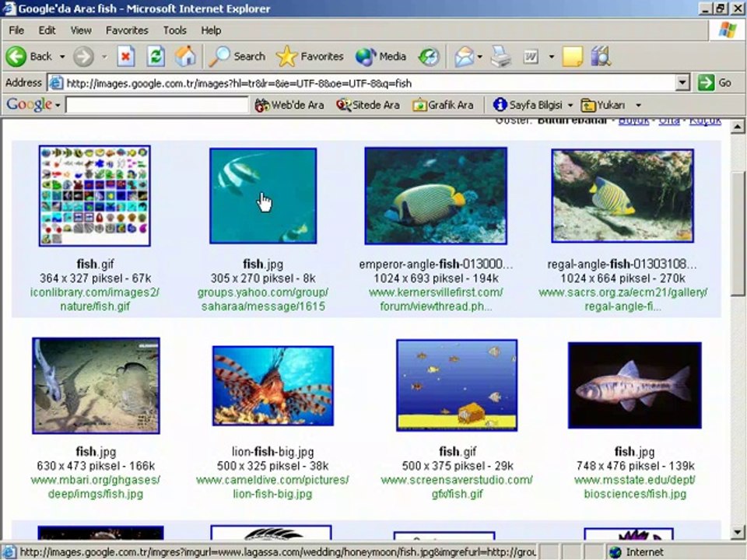Stop page loading with the red X icon

click(126, 57)
